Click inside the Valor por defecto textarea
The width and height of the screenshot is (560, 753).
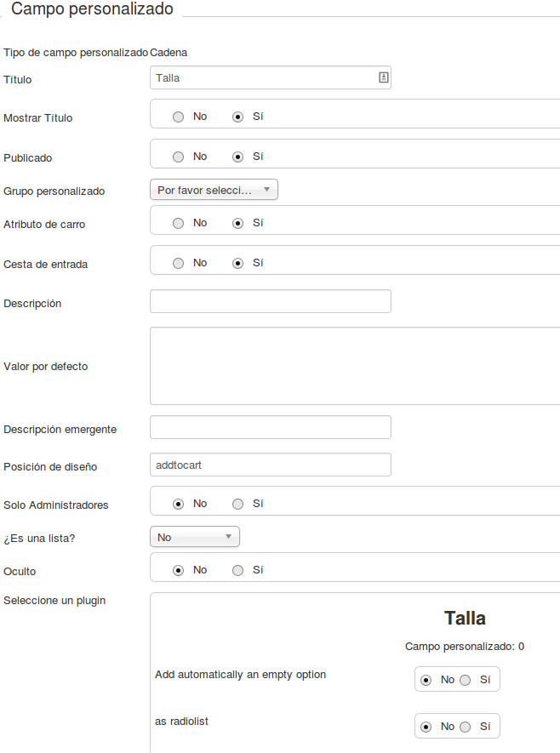coord(355,366)
